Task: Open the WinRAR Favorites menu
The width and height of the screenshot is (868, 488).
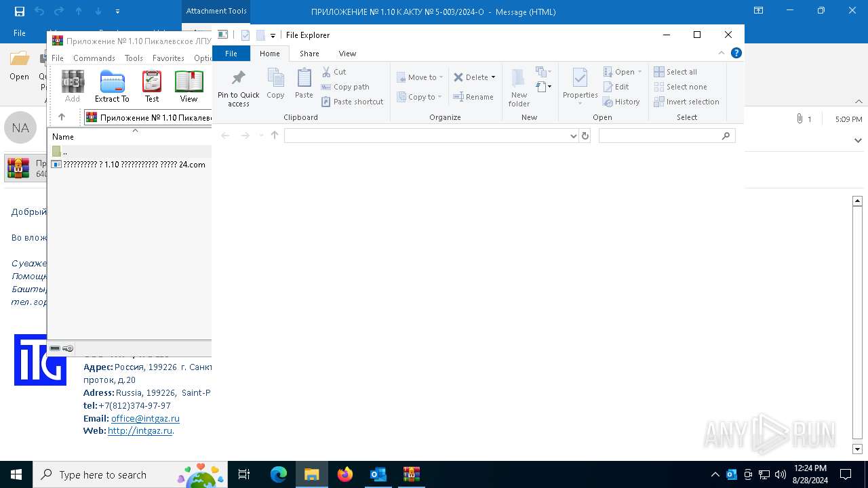Action: (168, 58)
